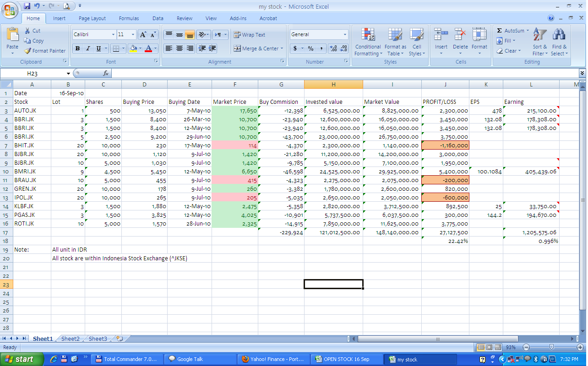Image resolution: width=588 pixels, height=366 pixels.
Task: Set middle vertical alignment
Action: coord(179,35)
